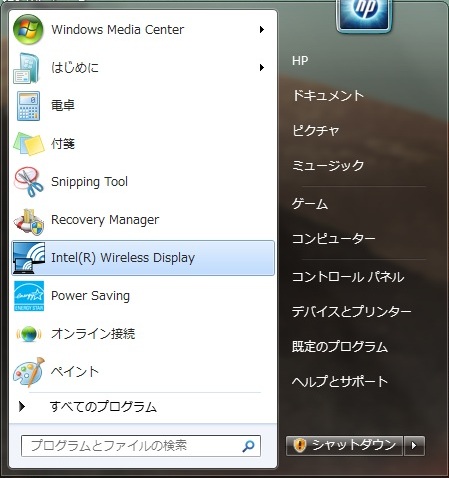The image size is (449, 478).
Task: Click the ペイント text label
Action: pos(75,372)
